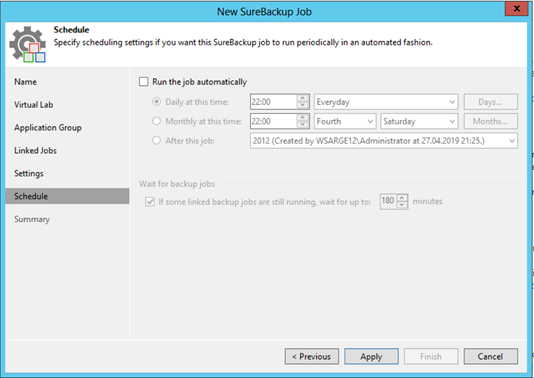Go to the Settings step

point(29,173)
